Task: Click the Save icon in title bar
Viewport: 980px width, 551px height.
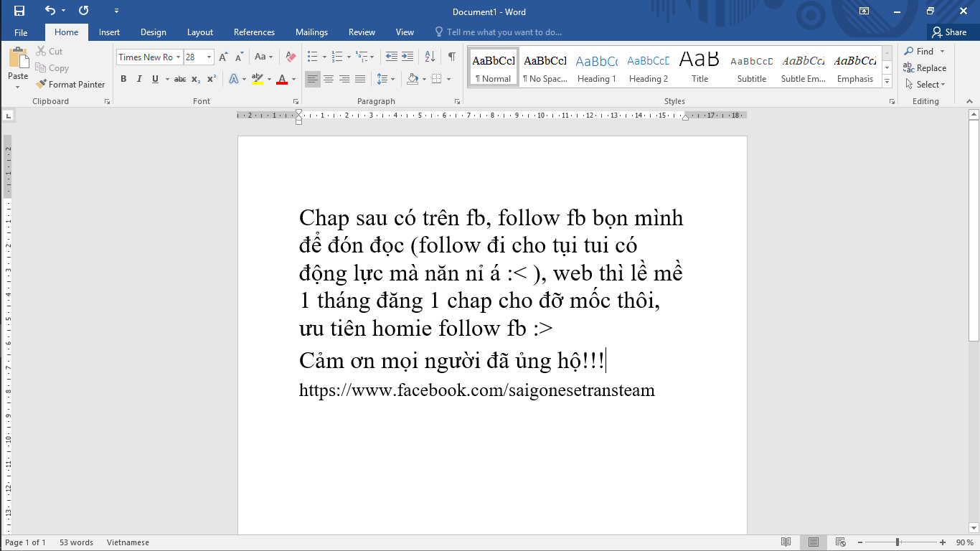Action: [19, 11]
